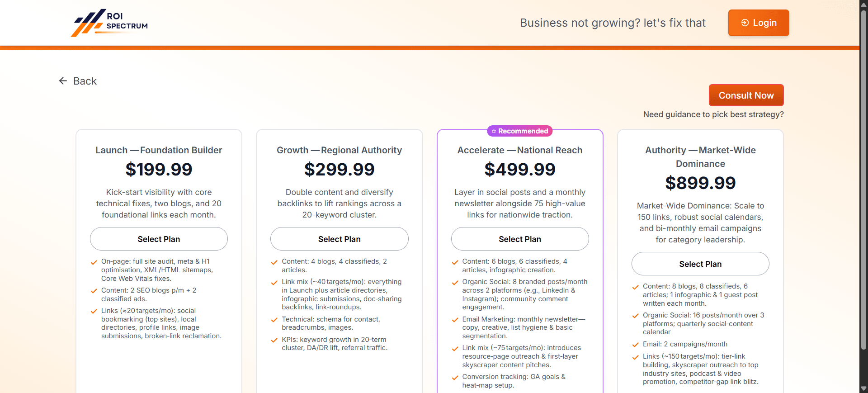Choose the Accelerate National Reach plan
The height and width of the screenshot is (393, 868).
[x=520, y=239]
